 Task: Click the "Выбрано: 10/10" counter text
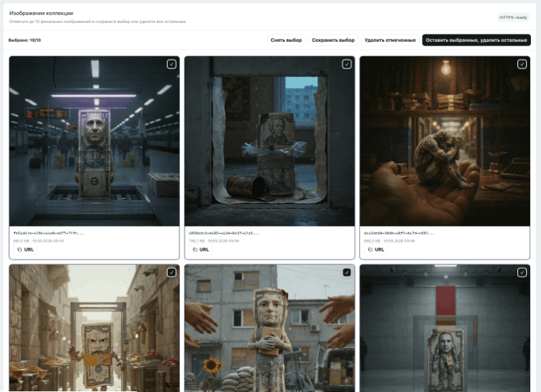(x=24, y=41)
